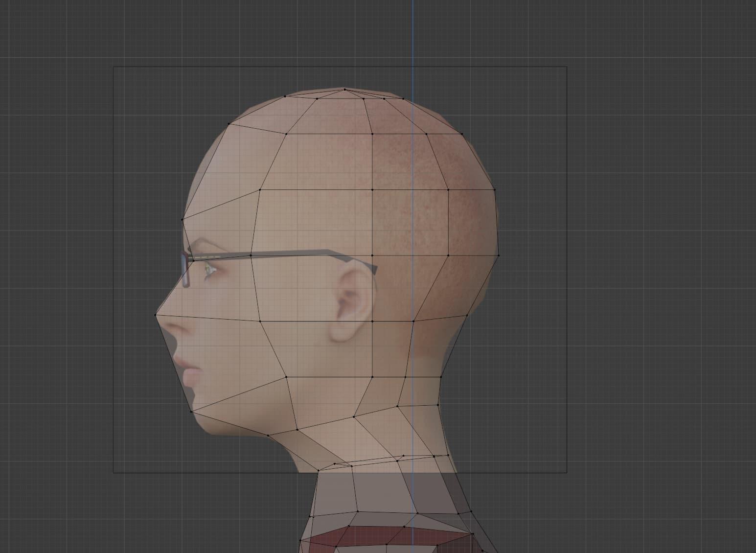Select the forehead vertex above the eyebrow
This screenshot has height=553, width=756.
click(182, 219)
